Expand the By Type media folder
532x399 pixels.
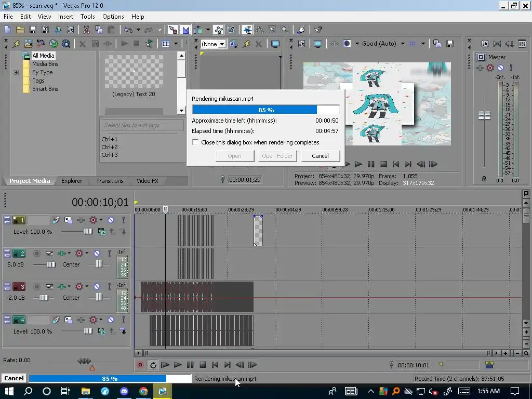click(x=16, y=72)
